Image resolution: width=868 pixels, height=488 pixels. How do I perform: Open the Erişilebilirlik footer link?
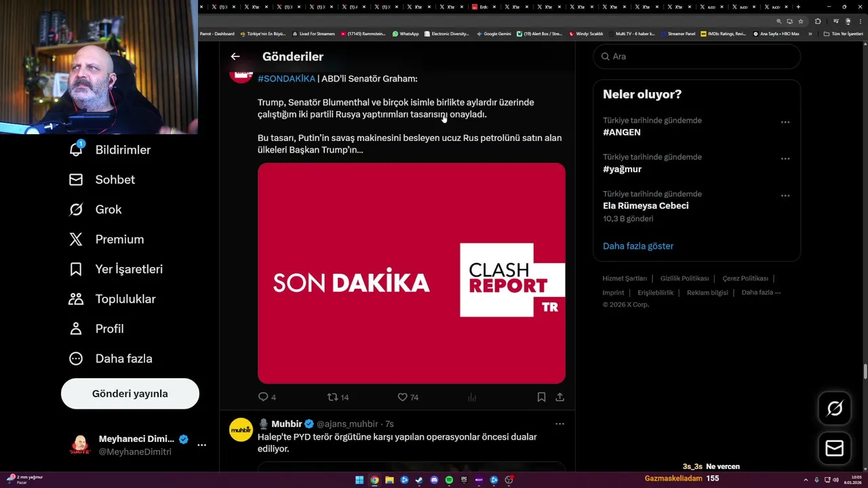click(656, 293)
